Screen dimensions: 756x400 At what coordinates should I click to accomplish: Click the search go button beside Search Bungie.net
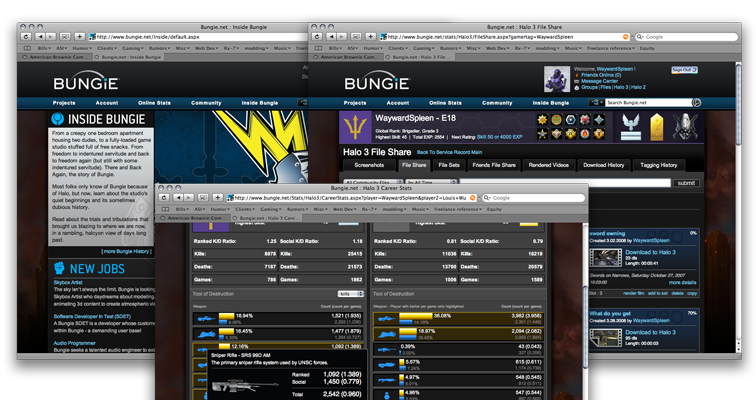coord(696,102)
